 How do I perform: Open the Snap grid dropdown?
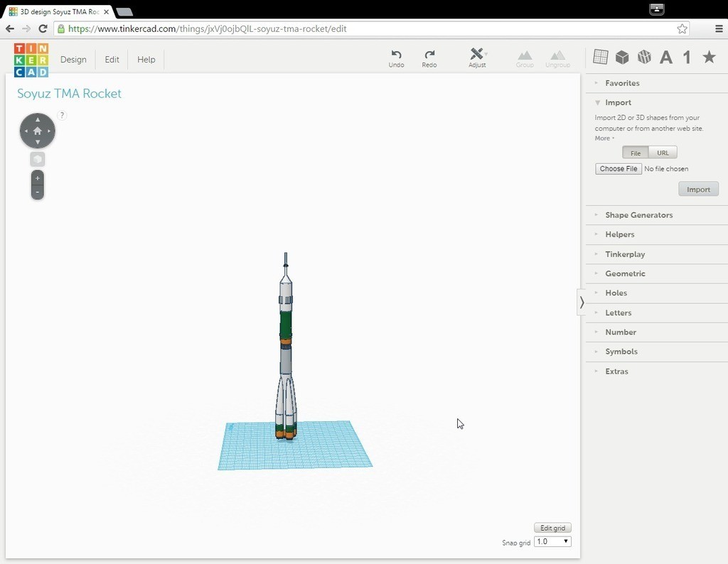tap(552, 541)
